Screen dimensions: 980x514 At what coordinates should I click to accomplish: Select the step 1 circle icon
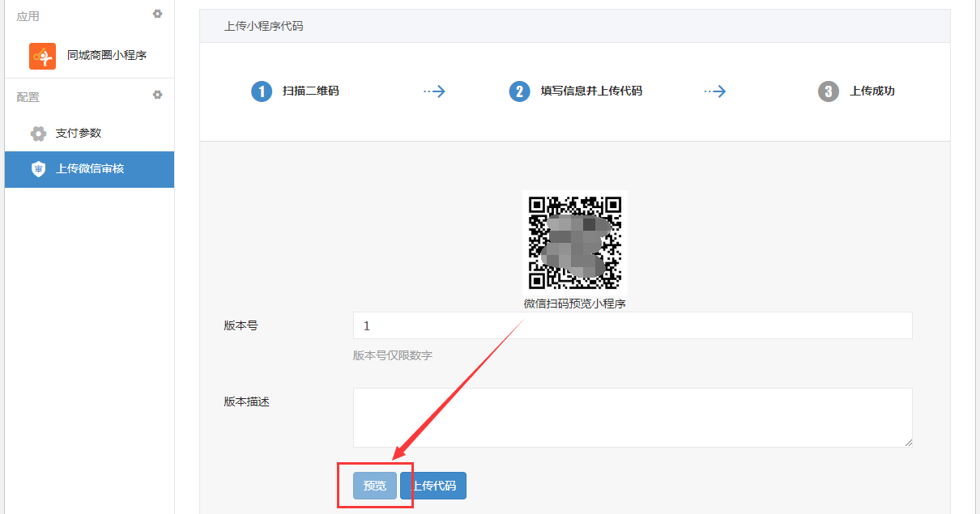pos(262,91)
